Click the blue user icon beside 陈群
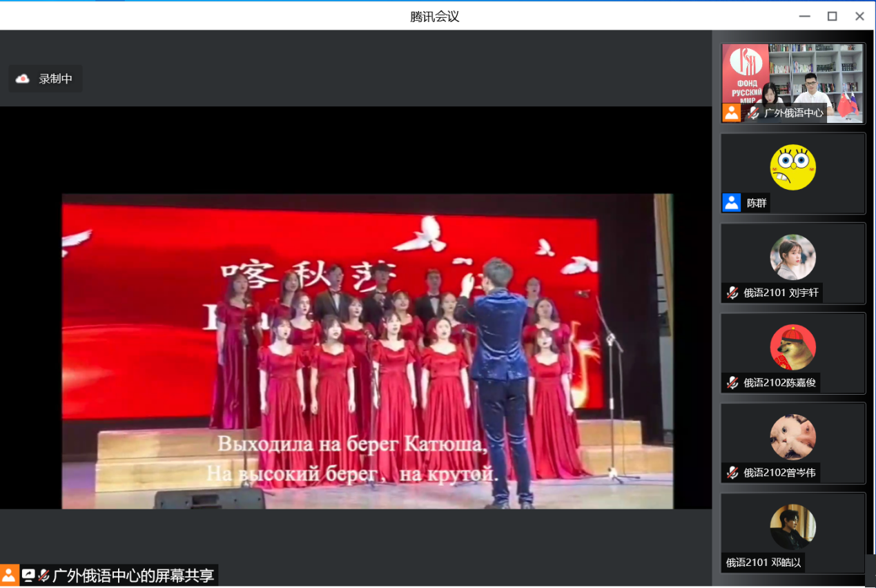This screenshot has height=588, width=876. 731,203
